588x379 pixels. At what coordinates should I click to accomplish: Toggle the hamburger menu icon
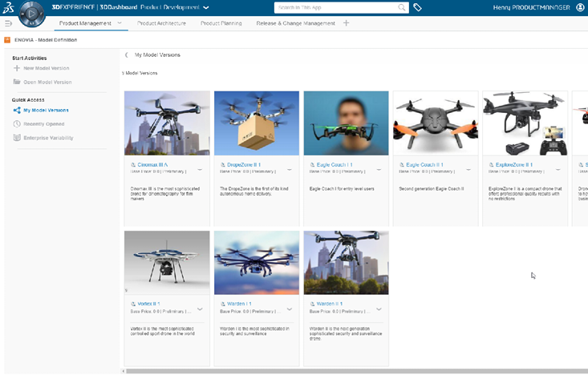tap(8, 23)
